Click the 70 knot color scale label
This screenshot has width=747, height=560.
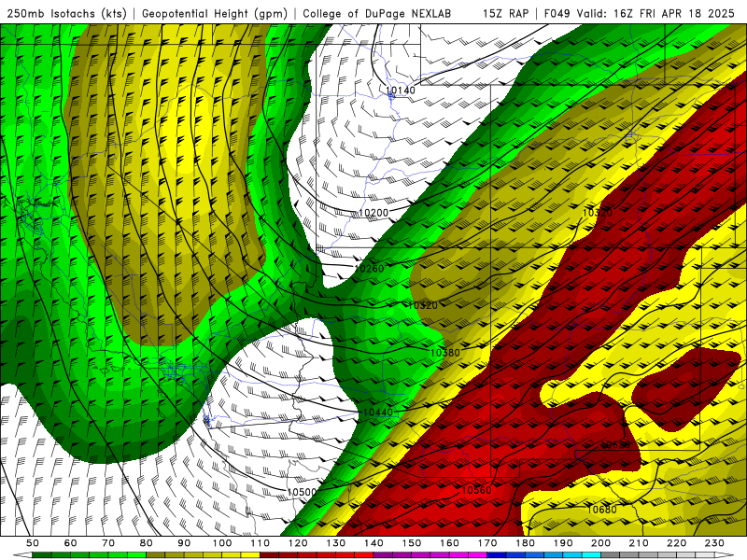click(108, 543)
